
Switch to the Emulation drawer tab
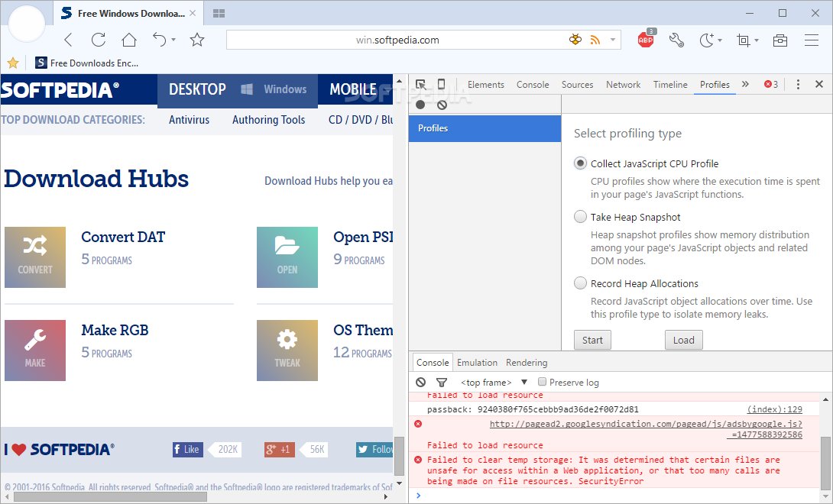tap(477, 362)
